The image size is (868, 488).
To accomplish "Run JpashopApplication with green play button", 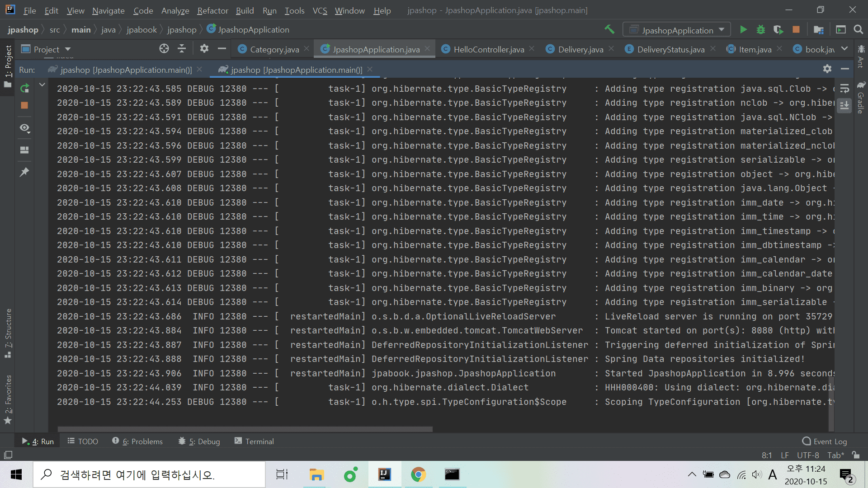I will click(743, 30).
